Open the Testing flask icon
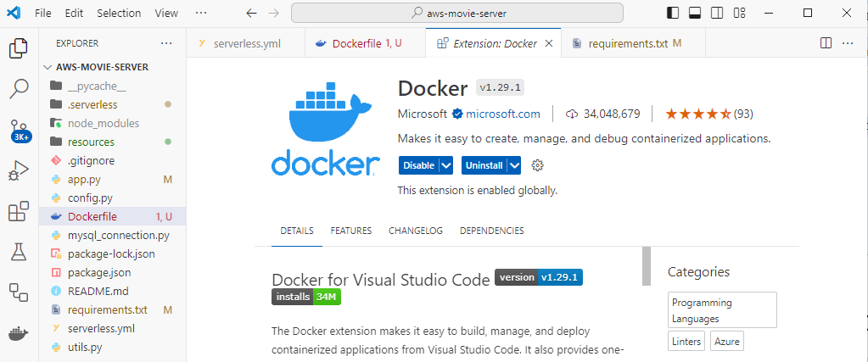Viewport: 868px width, 362px height. point(19,252)
